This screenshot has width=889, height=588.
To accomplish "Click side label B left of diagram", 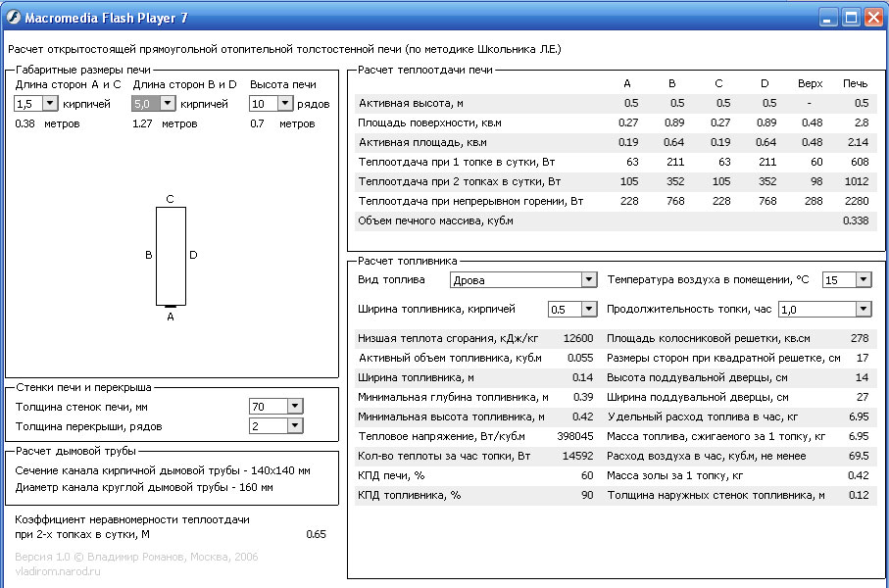I will 149,255.
